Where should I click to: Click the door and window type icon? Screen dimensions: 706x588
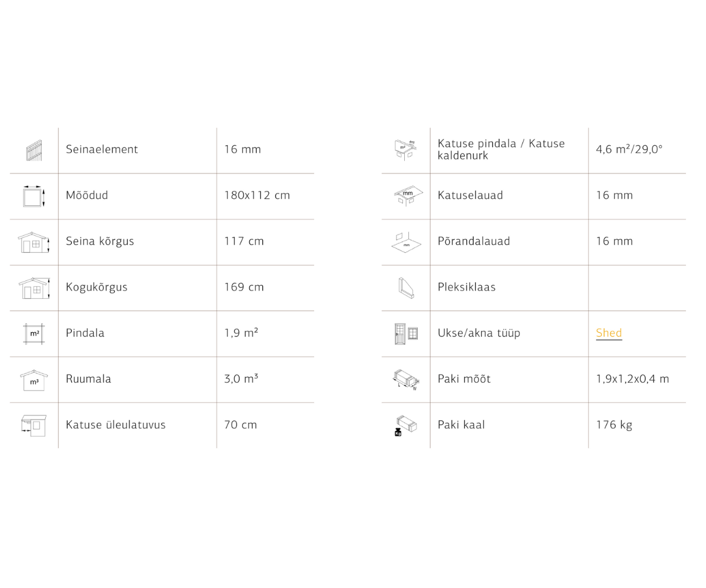click(406, 333)
